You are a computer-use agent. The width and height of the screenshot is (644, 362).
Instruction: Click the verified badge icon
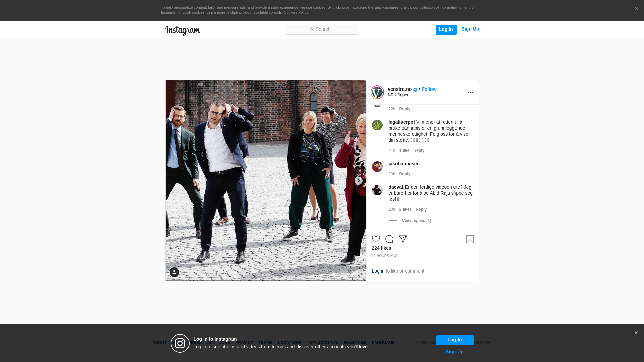coord(415,90)
